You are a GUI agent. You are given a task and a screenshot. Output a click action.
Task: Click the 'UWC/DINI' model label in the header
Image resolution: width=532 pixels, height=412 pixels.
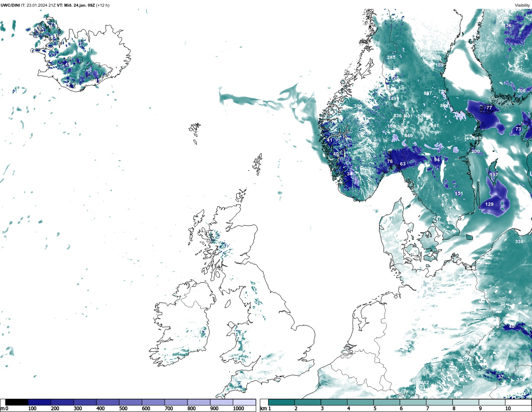(x=10, y=5)
